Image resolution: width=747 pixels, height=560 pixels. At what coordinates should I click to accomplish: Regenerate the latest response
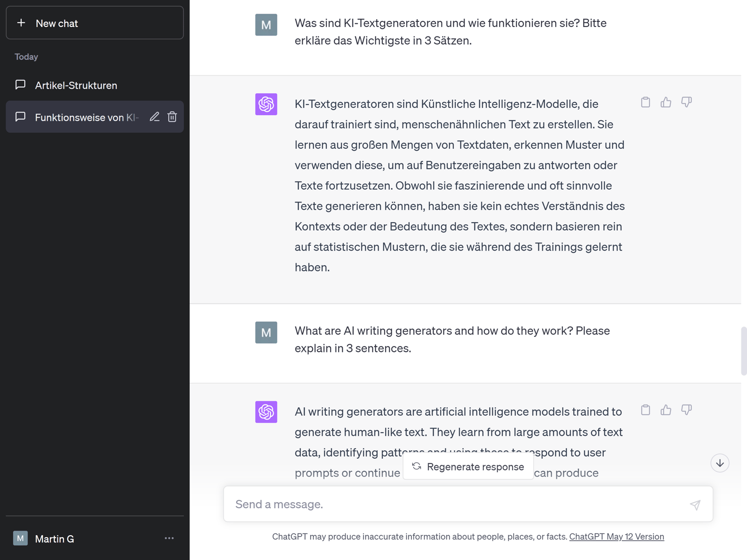tap(468, 467)
